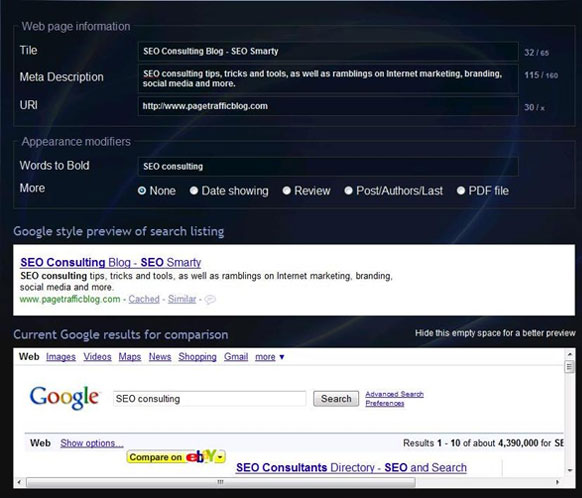This screenshot has height=498, width=582.
Task: Click the Google logo
Action: 65,397
